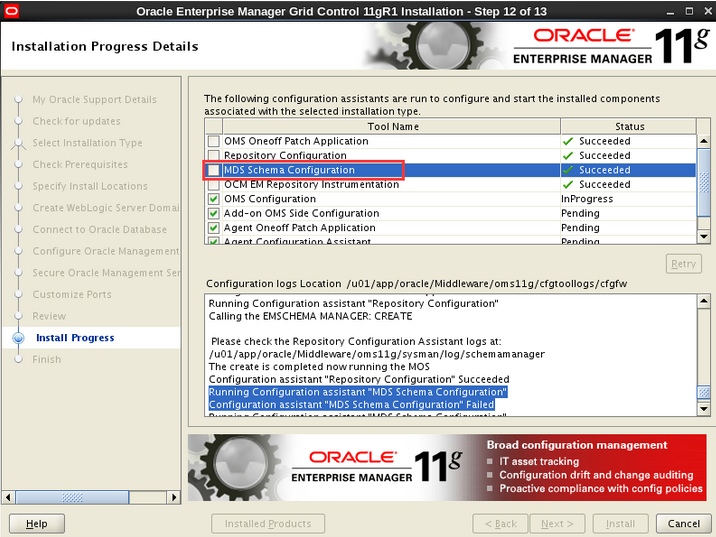Screen dimensions: 716x537
Task: Click the configuration log scrollbar thumb
Action: [x=704, y=392]
